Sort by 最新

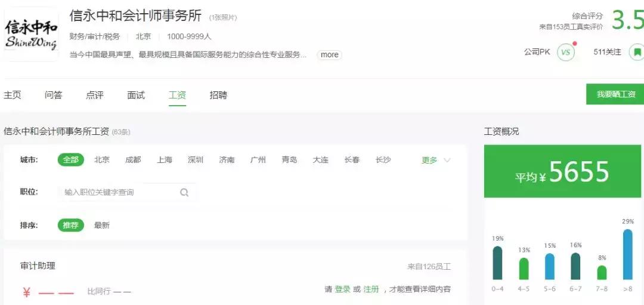tap(102, 225)
